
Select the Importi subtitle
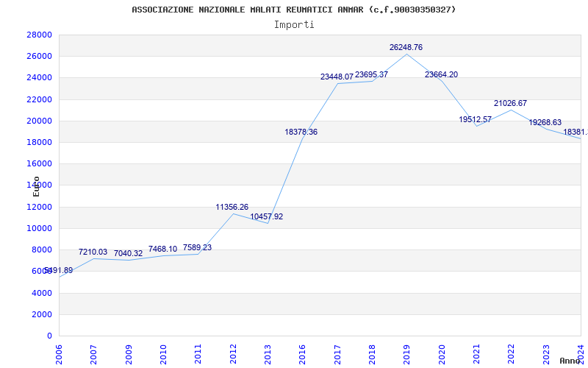294,25
